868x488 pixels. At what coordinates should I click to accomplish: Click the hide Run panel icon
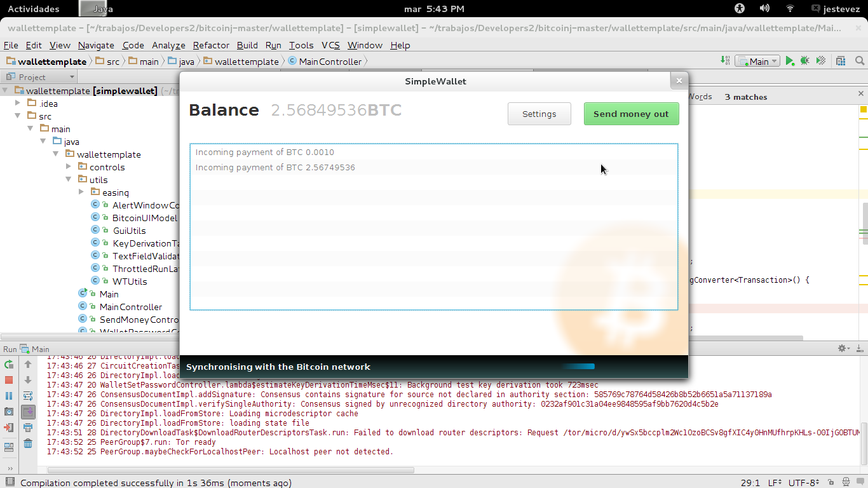tap(860, 348)
